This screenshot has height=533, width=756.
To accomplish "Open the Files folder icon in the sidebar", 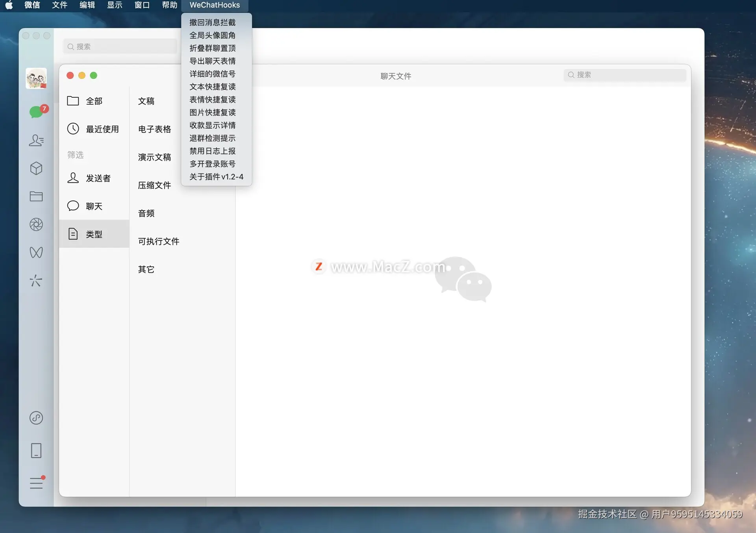I will (x=36, y=196).
